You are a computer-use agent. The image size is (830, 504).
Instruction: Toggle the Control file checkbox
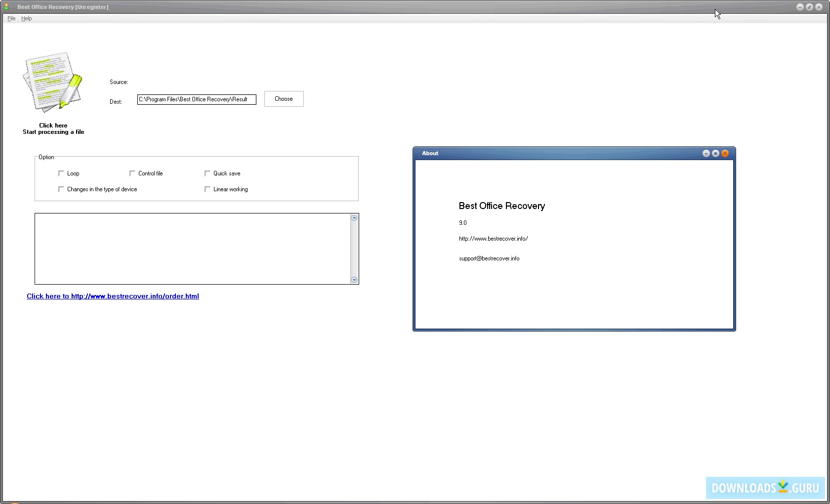click(x=132, y=173)
